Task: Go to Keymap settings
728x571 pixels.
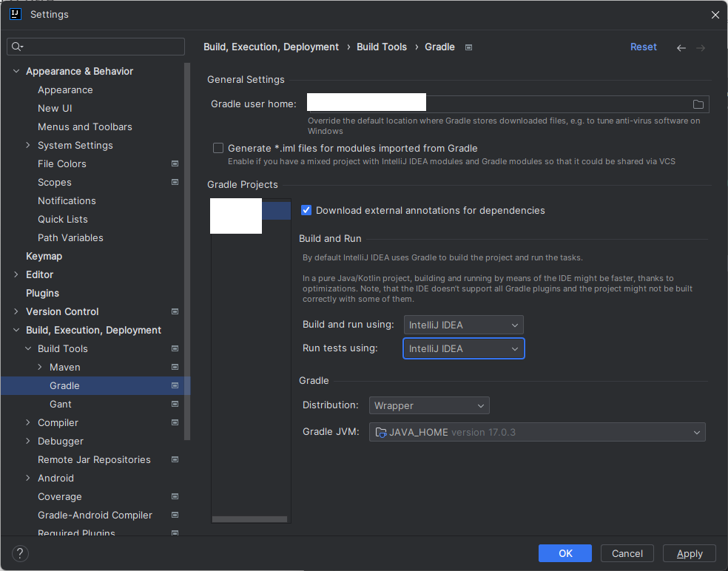Action: [44, 256]
